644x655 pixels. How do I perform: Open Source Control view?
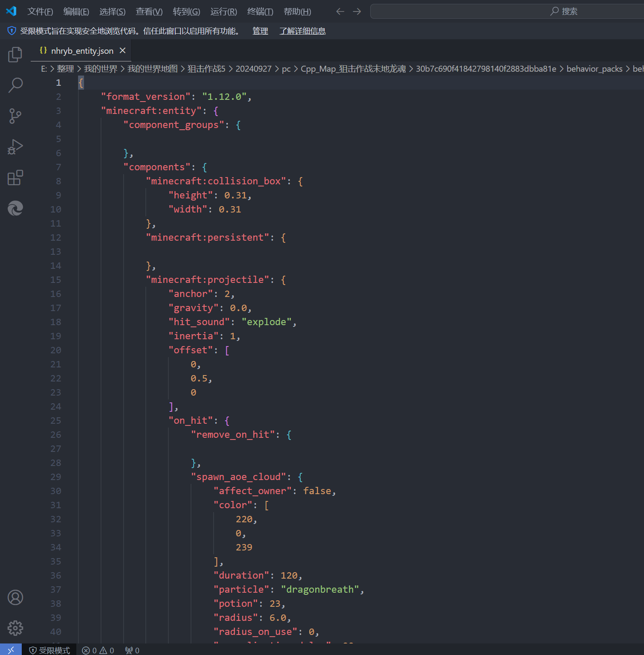click(x=15, y=116)
